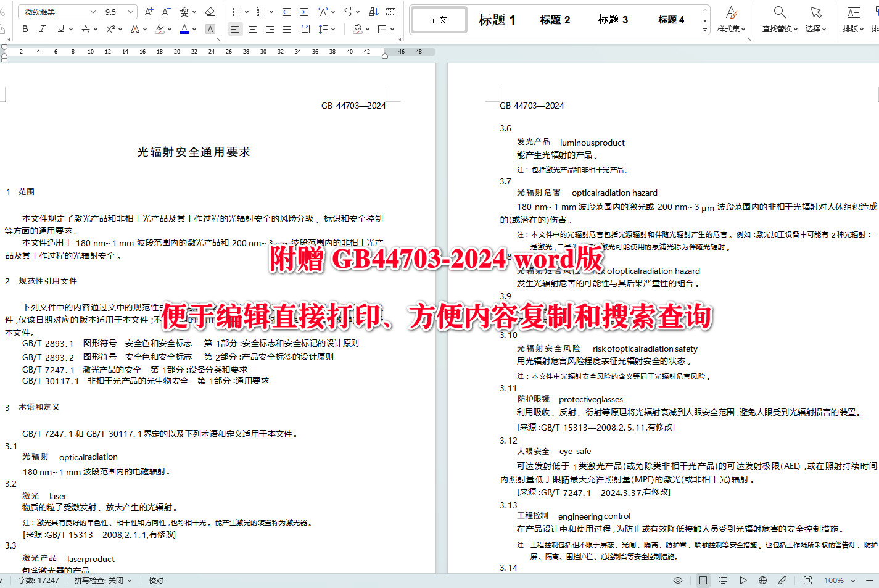Toggle eye protection mode icon
Viewport: 879px width, 588px height.
pyautogui.click(x=678, y=581)
